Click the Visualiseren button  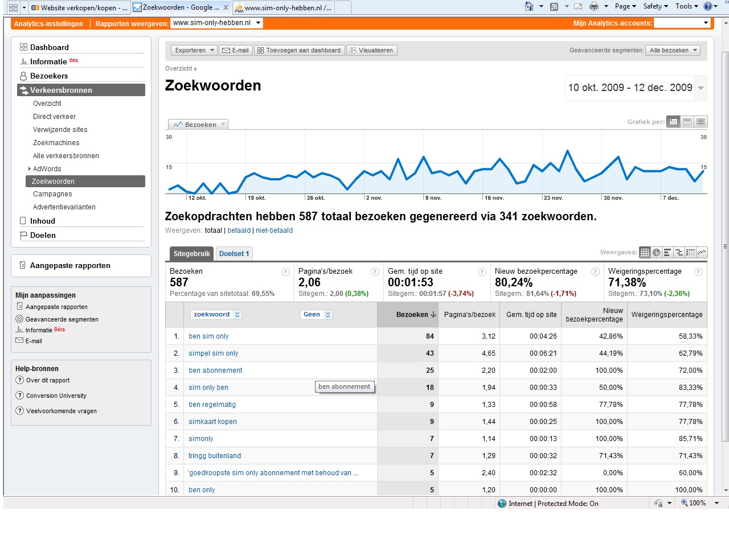click(371, 50)
